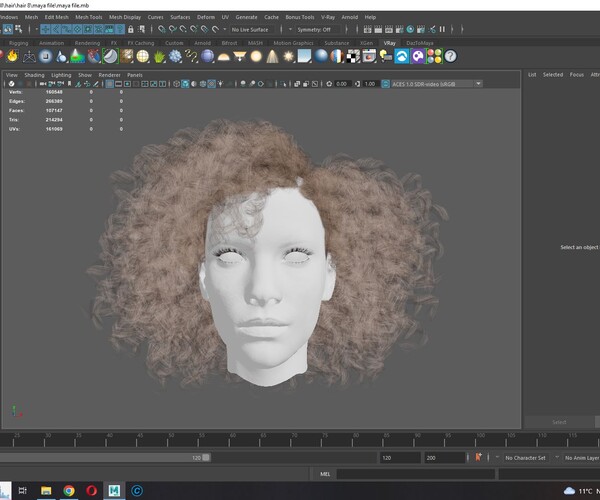Click frame 60 on the time slider
This screenshot has height=500, width=600.
click(229, 440)
